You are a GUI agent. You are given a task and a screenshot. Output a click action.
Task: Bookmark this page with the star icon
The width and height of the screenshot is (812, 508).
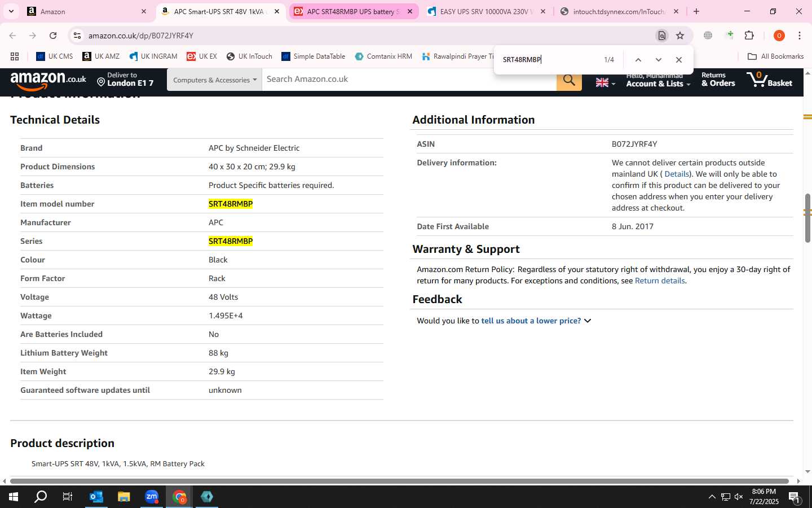tap(680, 36)
